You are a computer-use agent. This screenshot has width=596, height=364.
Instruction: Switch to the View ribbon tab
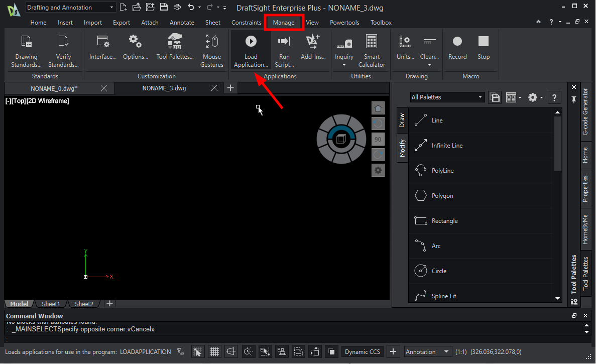(312, 23)
